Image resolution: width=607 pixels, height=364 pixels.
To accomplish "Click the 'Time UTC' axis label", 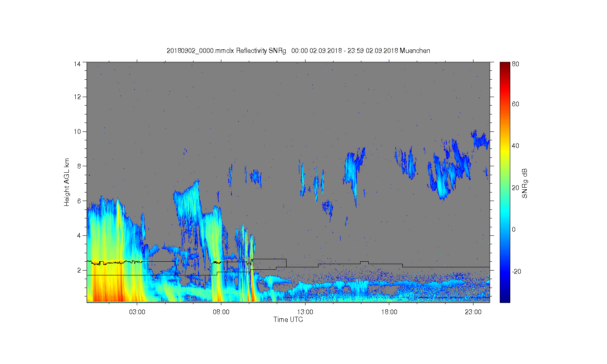I will (288, 320).
